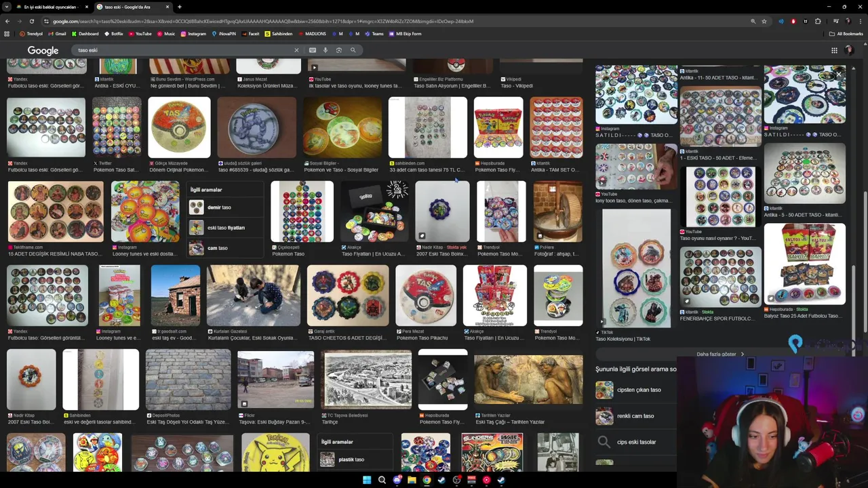Click the red extension icon in the toolbar
This screenshot has height=488, width=868.
793,21
